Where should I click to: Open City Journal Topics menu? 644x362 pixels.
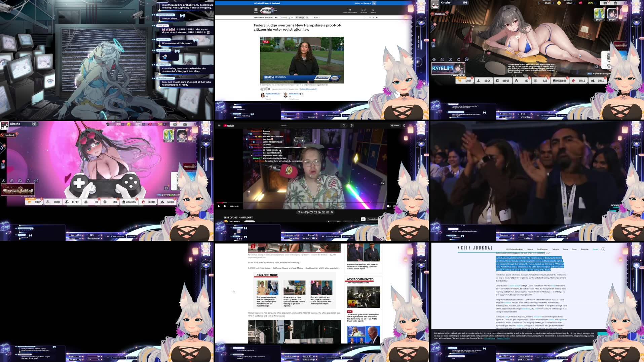(x=565, y=249)
